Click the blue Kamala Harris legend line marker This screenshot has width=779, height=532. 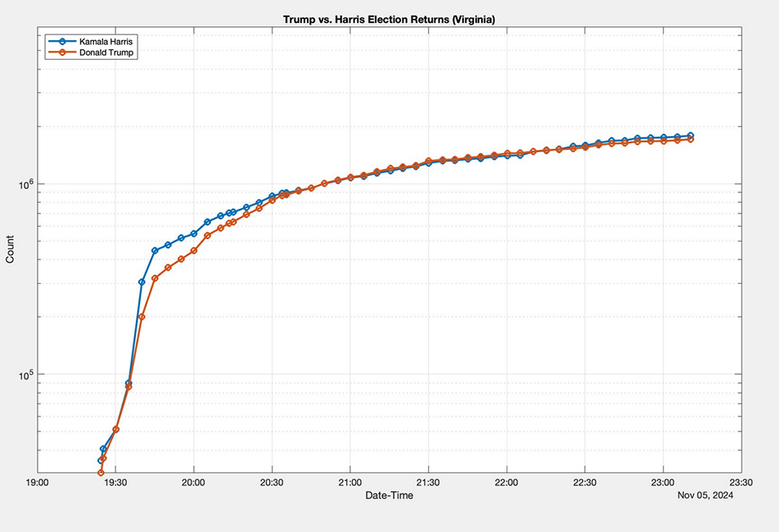click(x=62, y=42)
